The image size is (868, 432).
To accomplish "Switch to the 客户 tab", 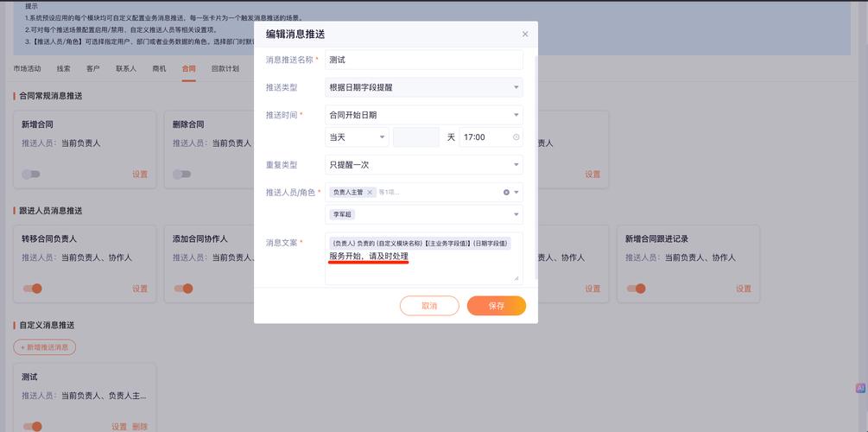I will 93,68.
